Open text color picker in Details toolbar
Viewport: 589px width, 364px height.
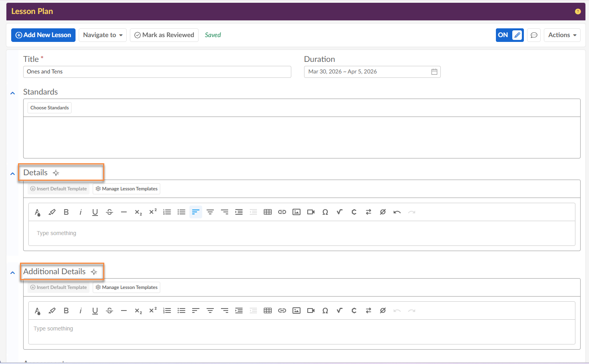click(38, 212)
